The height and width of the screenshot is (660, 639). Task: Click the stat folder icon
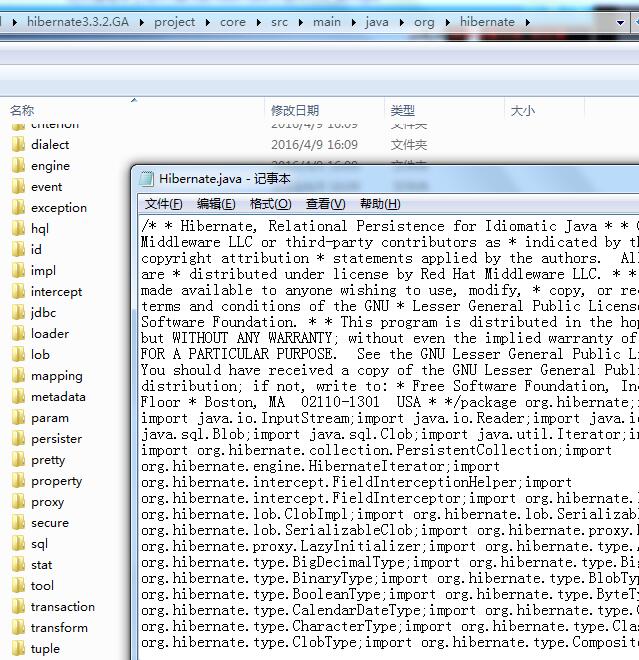click(18, 565)
